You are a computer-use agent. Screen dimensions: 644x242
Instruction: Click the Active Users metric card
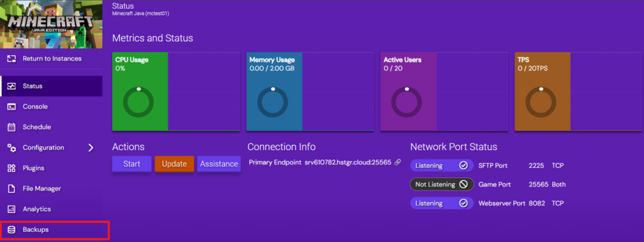(x=445, y=91)
